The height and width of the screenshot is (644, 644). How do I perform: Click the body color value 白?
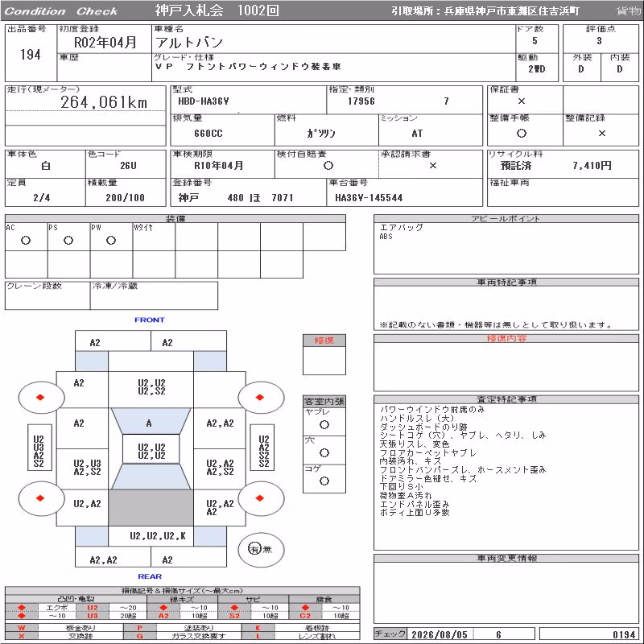coord(46,166)
